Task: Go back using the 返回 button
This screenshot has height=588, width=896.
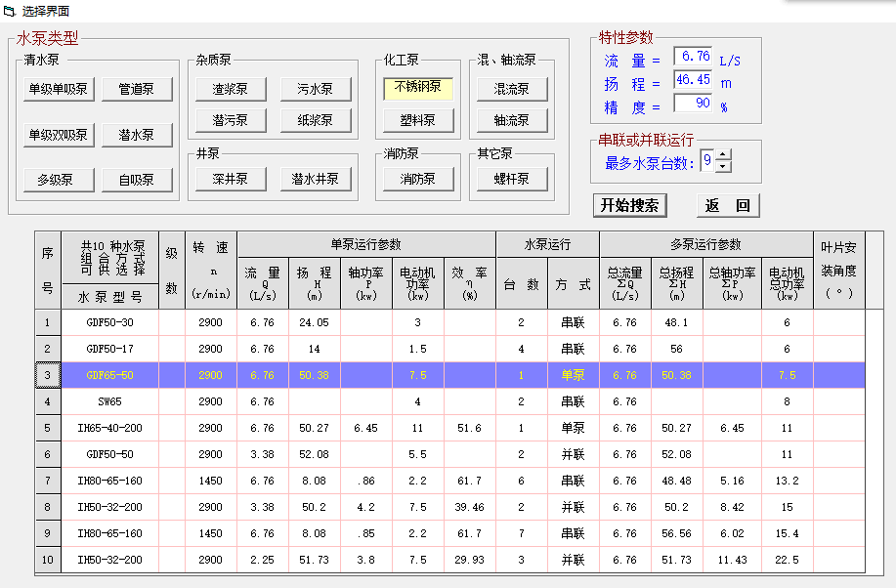Action: point(728,206)
